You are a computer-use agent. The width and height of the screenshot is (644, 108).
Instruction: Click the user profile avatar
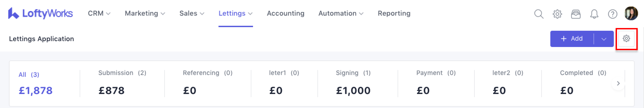click(x=631, y=13)
